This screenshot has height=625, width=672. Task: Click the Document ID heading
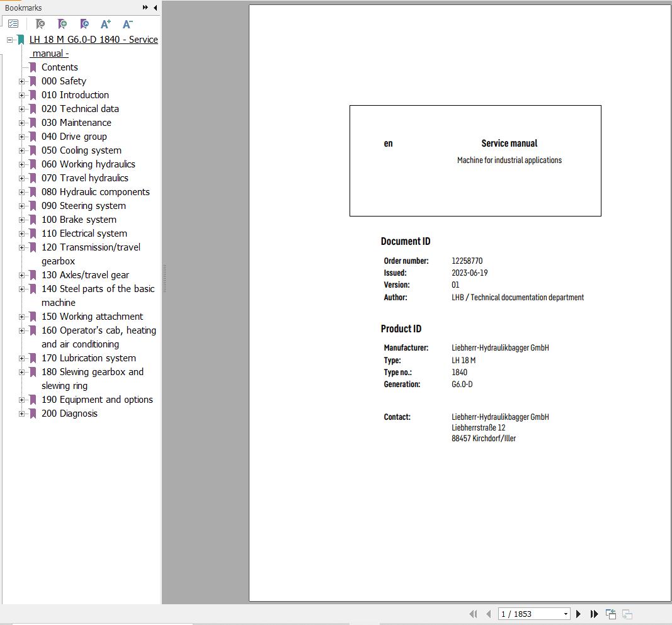point(406,241)
